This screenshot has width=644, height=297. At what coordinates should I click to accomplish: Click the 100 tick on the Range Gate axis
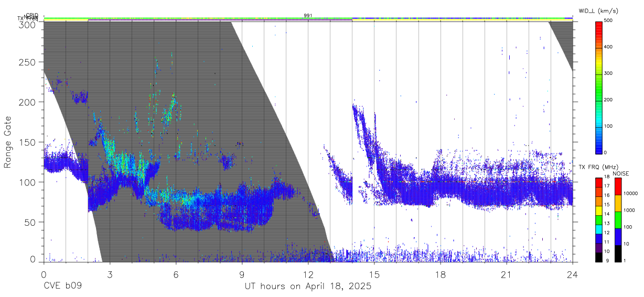tap(27, 182)
